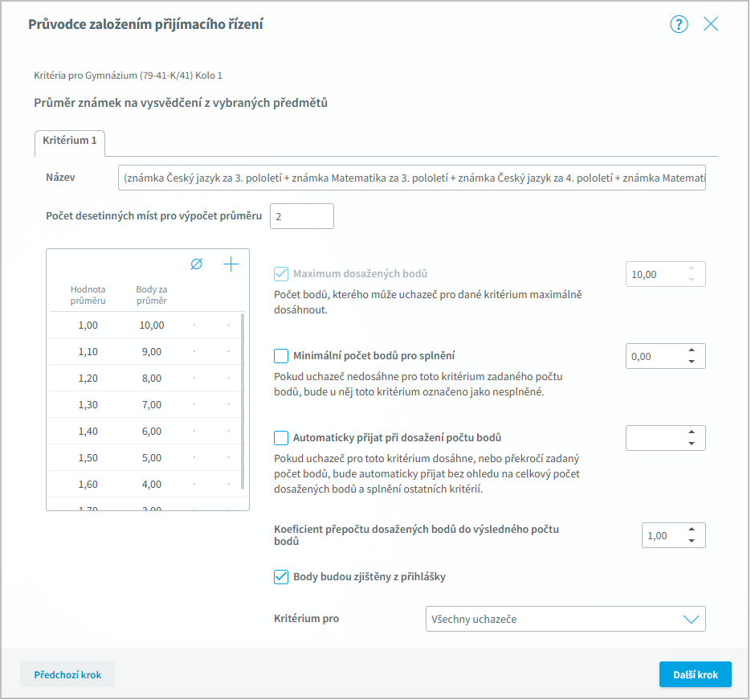Click the points table scrollbar
Screen dimensions: 751x700
(x=243, y=402)
